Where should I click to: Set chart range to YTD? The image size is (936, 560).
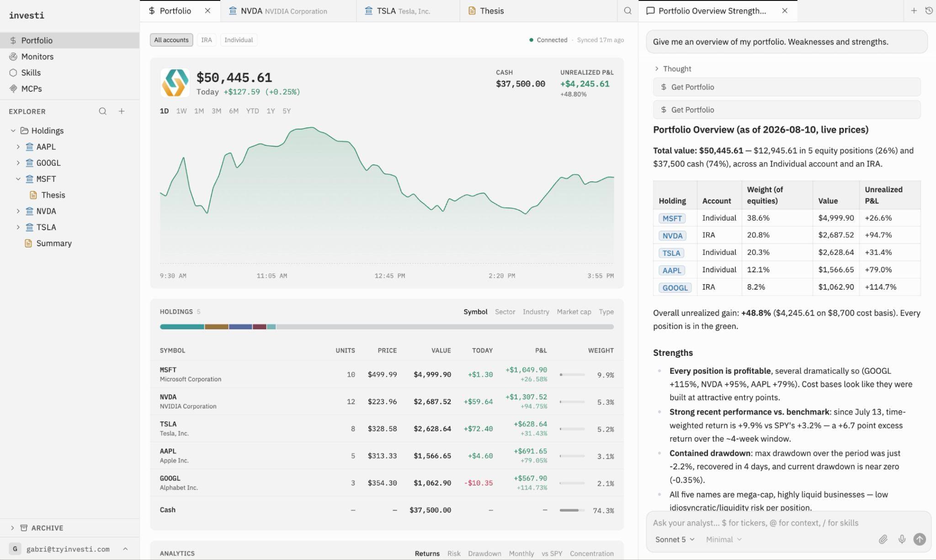pos(252,111)
